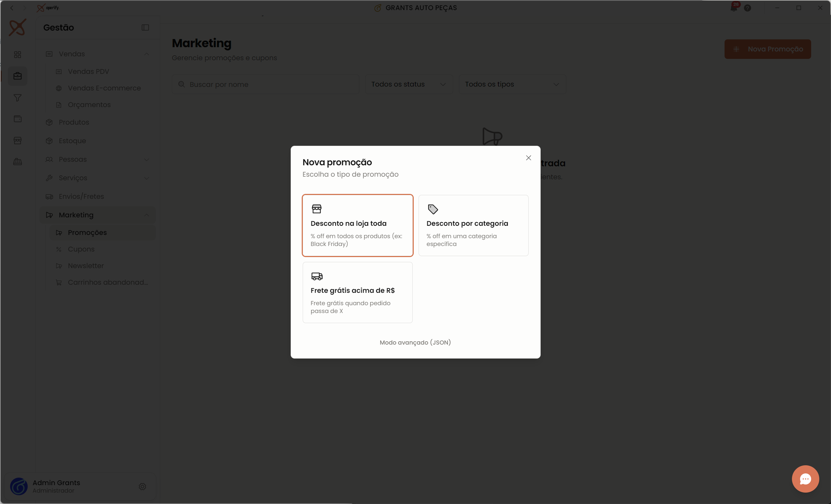The image size is (831, 504).
Task: Choose Desconto por categoria card
Action: pos(473,225)
